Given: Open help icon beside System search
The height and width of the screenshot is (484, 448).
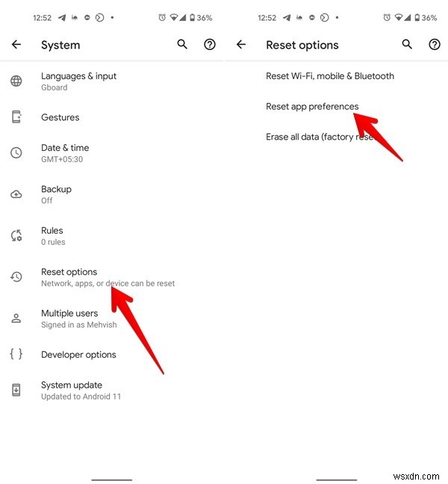Looking at the screenshot, I should (210, 45).
